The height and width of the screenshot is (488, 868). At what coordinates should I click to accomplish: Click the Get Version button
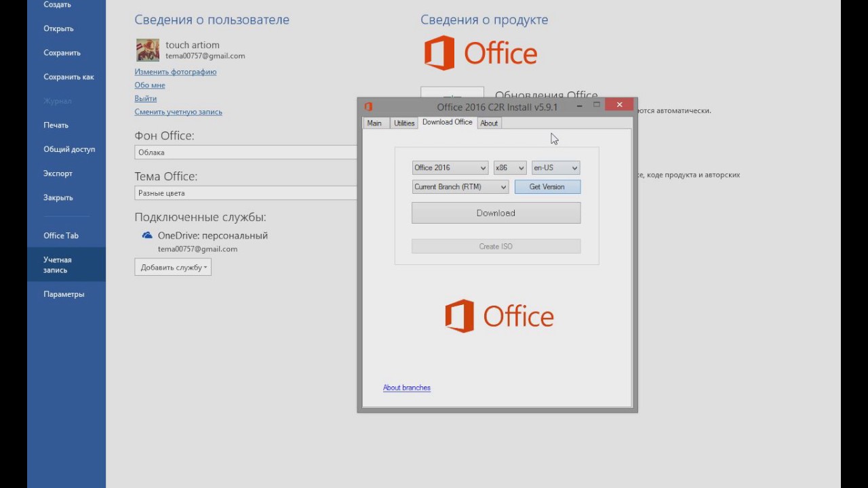[x=547, y=186]
